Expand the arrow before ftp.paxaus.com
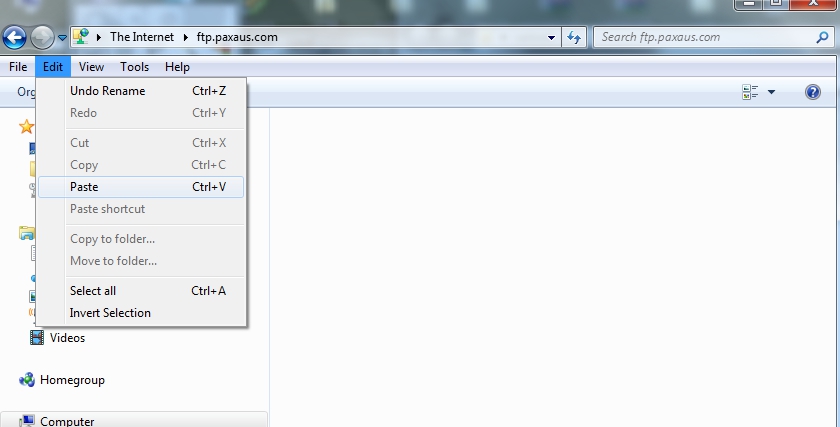This screenshot has height=427, width=840. pos(186,38)
